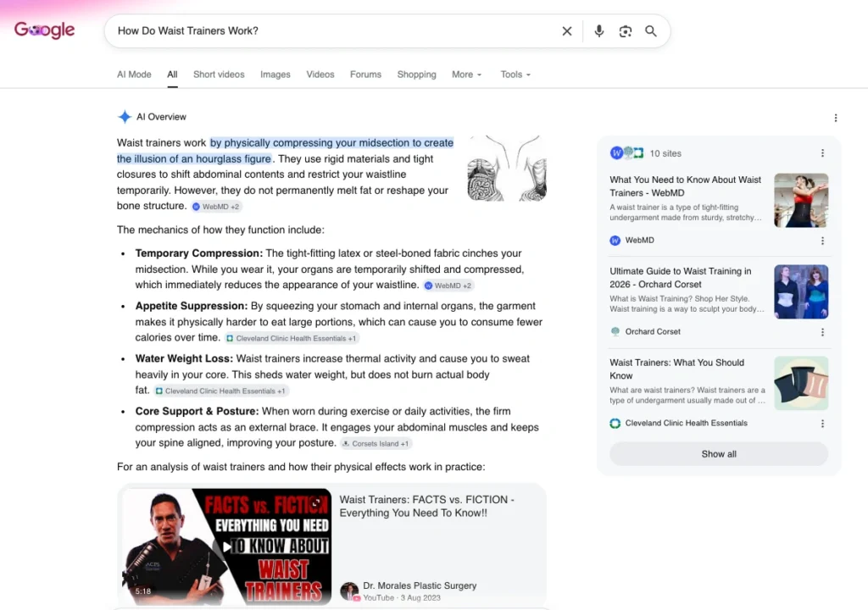The image size is (868, 610).
Task: Click the Cleveland Clinic Health Essentials source label
Action: (687, 423)
